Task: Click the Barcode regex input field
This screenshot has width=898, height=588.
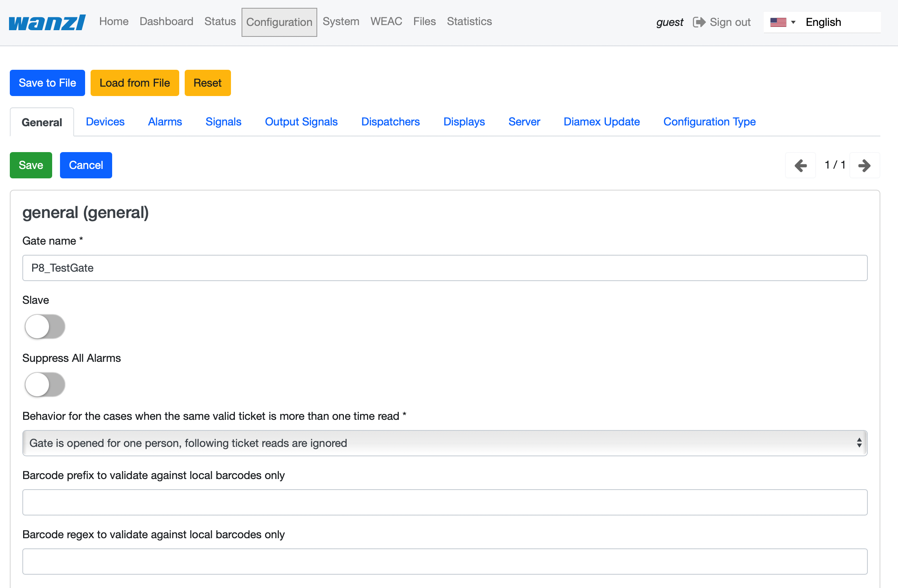Action: pyautogui.click(x=445, y=561)
